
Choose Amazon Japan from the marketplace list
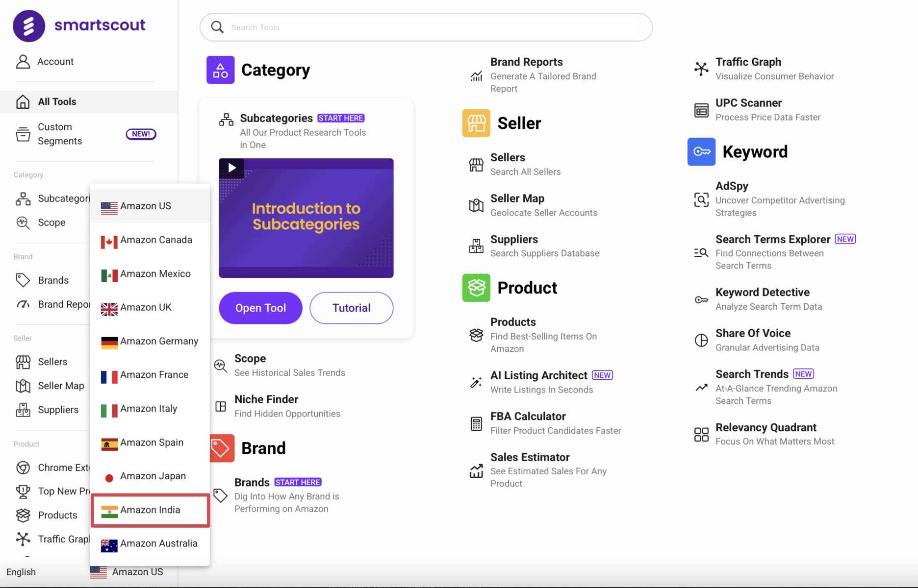pos(150,476)
